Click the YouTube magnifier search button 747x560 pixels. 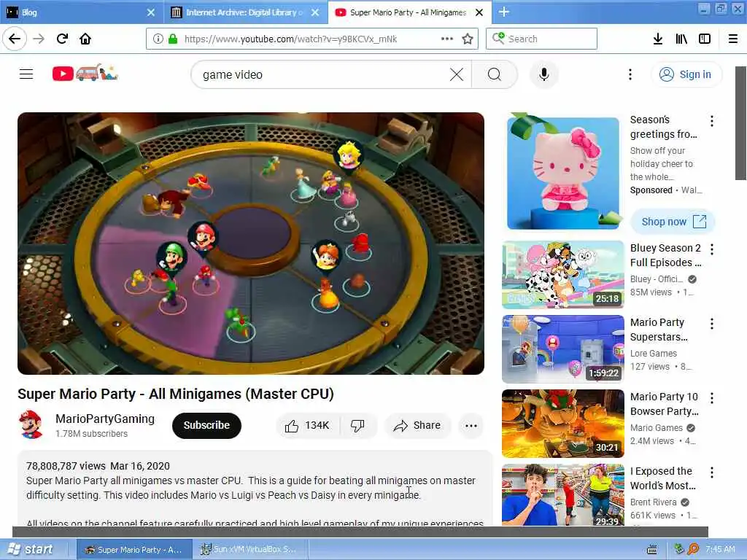(x=495, y=74)
